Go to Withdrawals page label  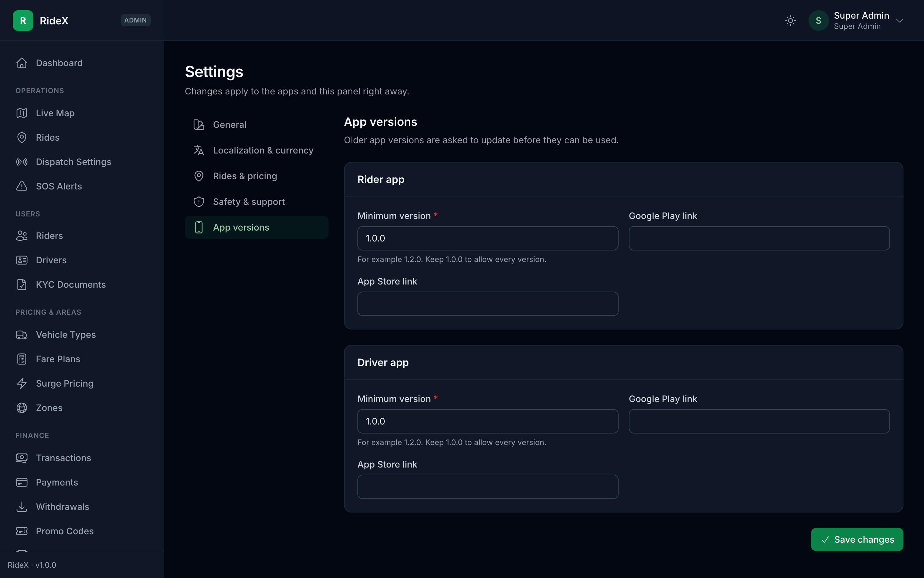[x=63, y=507]
